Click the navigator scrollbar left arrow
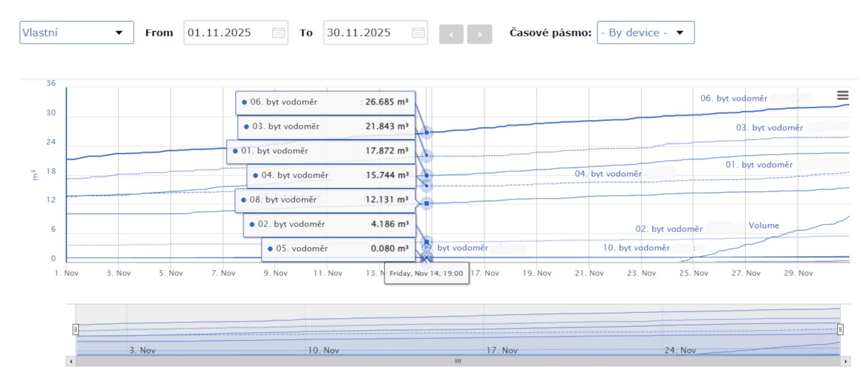 [x=71, y=361]
